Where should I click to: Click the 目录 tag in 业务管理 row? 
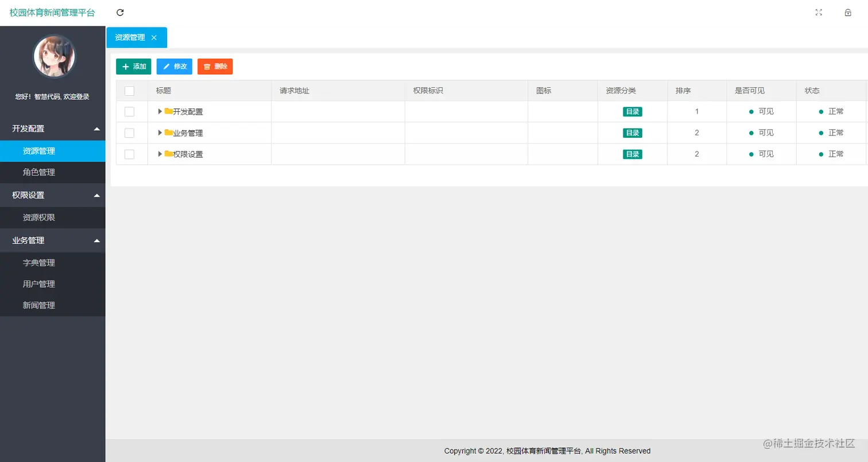click(633, 133)
